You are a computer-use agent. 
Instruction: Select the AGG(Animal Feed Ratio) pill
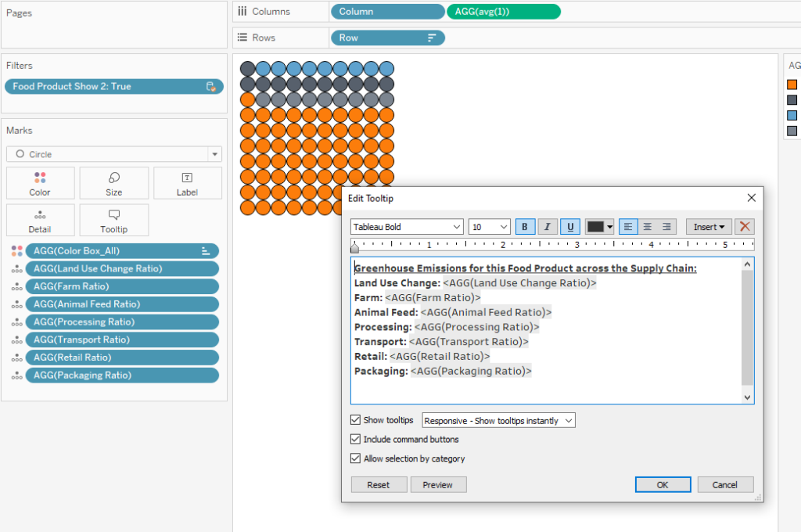122,304
